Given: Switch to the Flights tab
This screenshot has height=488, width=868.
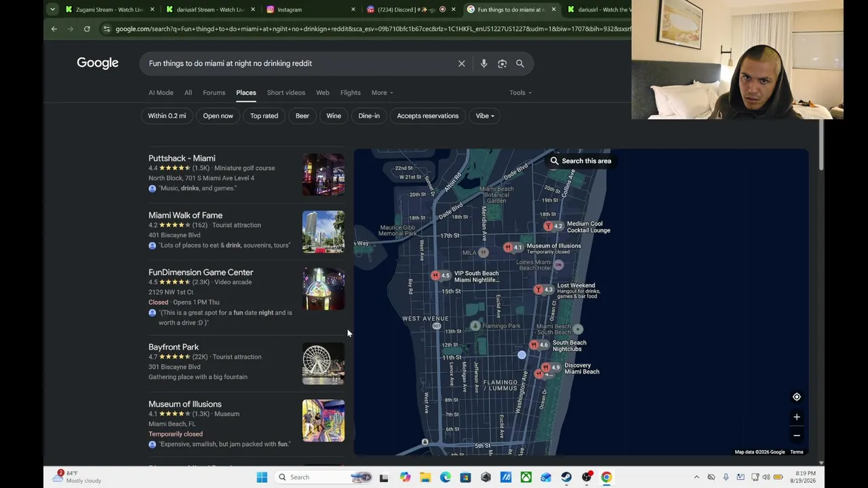Looking at the screenshot, I should coord(351,93).
